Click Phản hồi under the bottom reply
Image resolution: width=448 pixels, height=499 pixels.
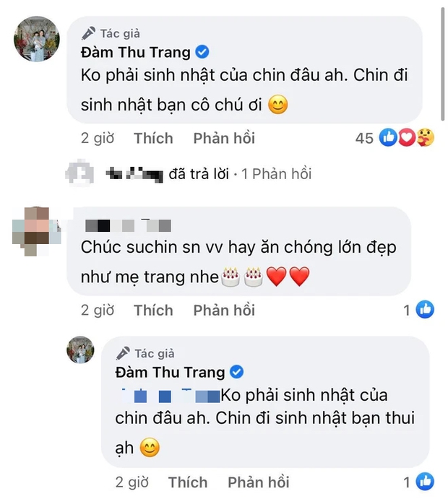[x=259, y=482]
